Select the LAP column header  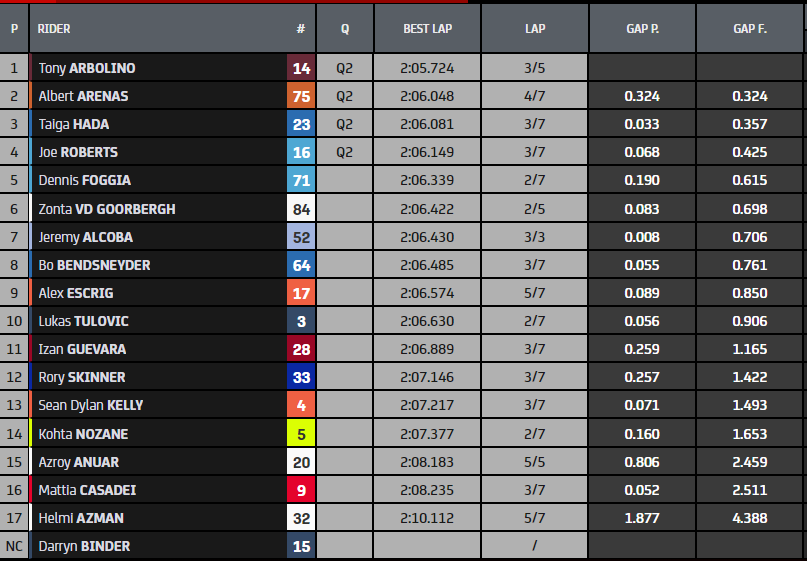tap(535, 29)
